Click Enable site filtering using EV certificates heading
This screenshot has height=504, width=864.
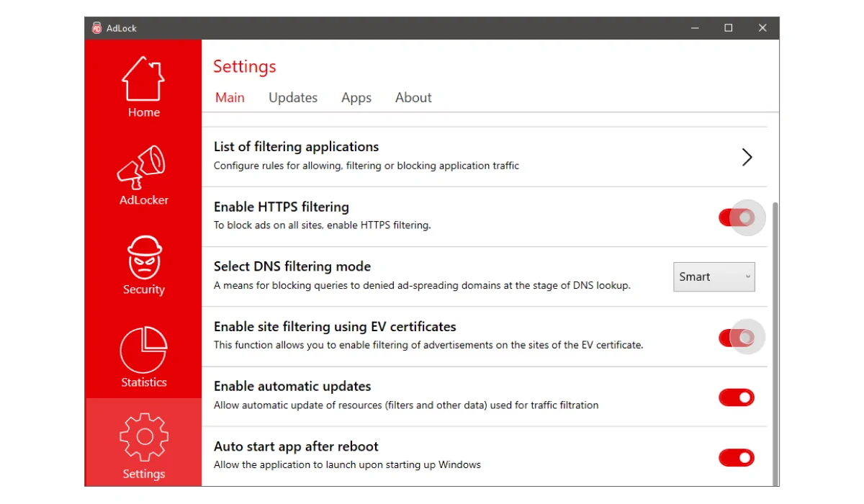335,327
